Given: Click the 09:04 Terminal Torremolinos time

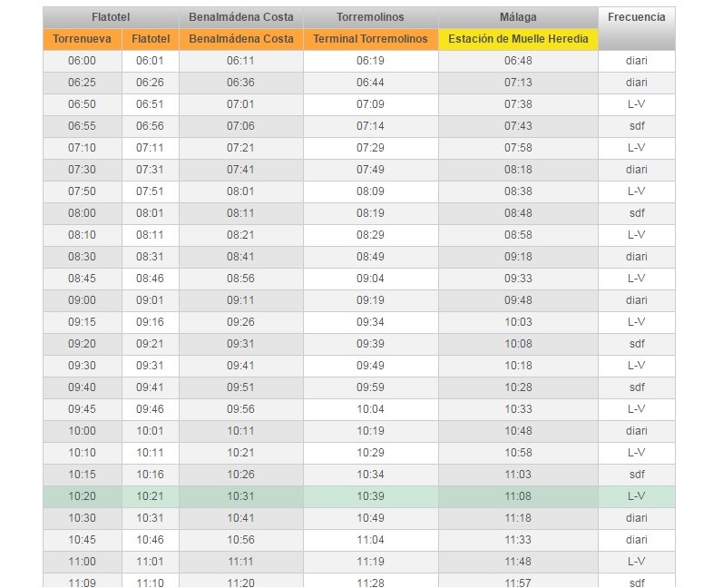Looking at the screenshot, I should tap(370, 279).
